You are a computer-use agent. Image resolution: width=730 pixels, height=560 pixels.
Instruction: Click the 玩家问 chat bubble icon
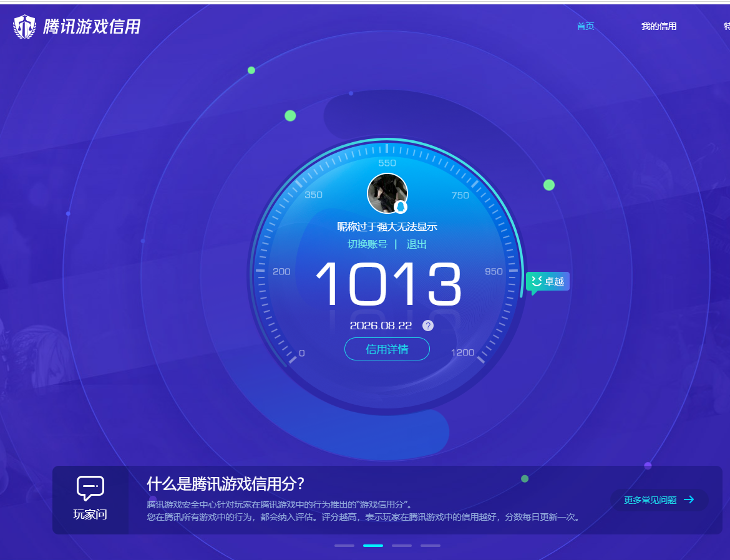click(x=90, y=488)
